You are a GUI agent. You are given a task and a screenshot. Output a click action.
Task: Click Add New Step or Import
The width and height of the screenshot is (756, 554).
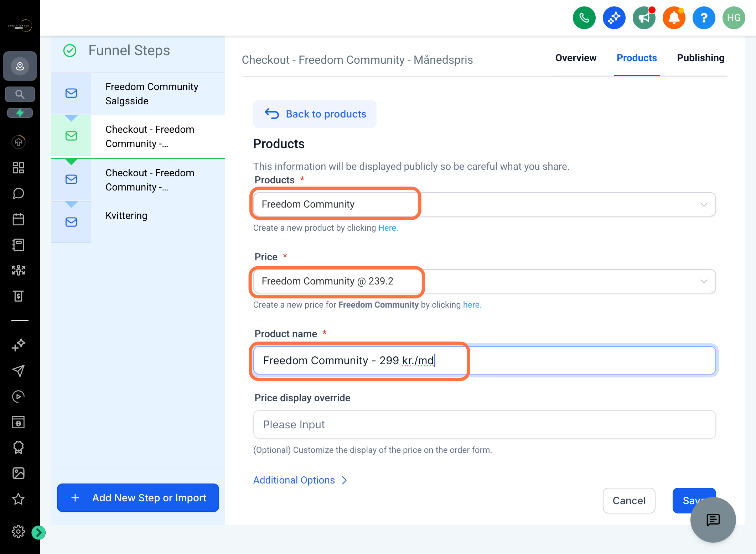pyautogui.click(x=138, y=498)
